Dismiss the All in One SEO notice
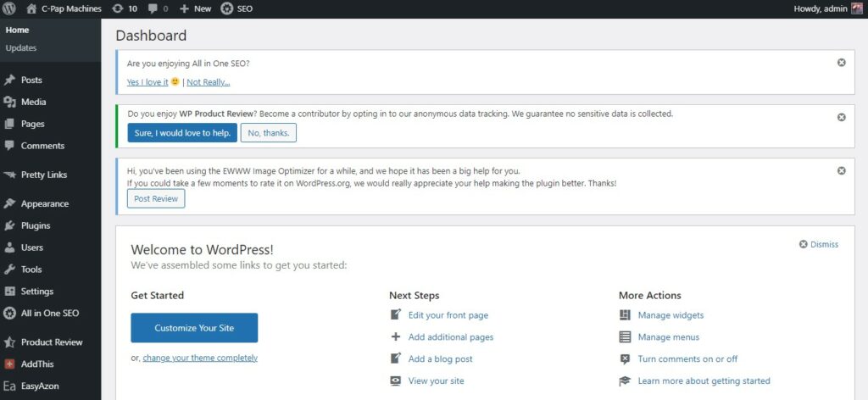Image resolution: width=868 pixels, height=400 pixels. click(x=842, y=63)
